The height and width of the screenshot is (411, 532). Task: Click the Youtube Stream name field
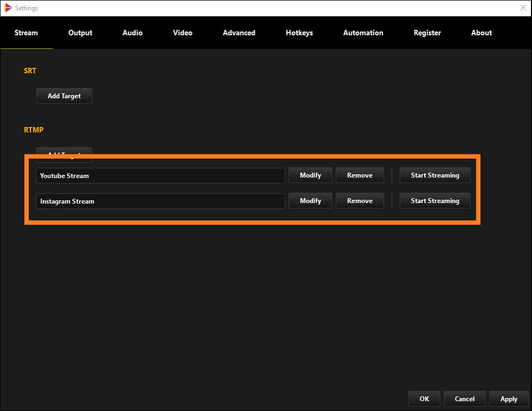pyautogui.click(x=160, y=175)
